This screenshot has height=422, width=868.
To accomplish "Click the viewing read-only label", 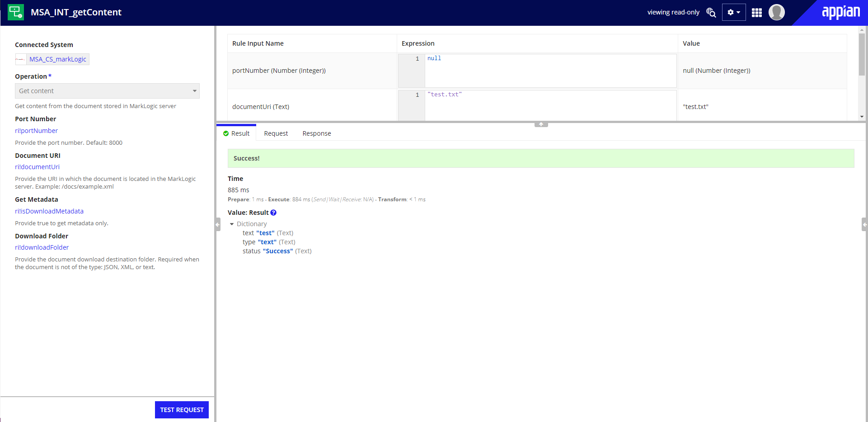I will tap(673, 12).
